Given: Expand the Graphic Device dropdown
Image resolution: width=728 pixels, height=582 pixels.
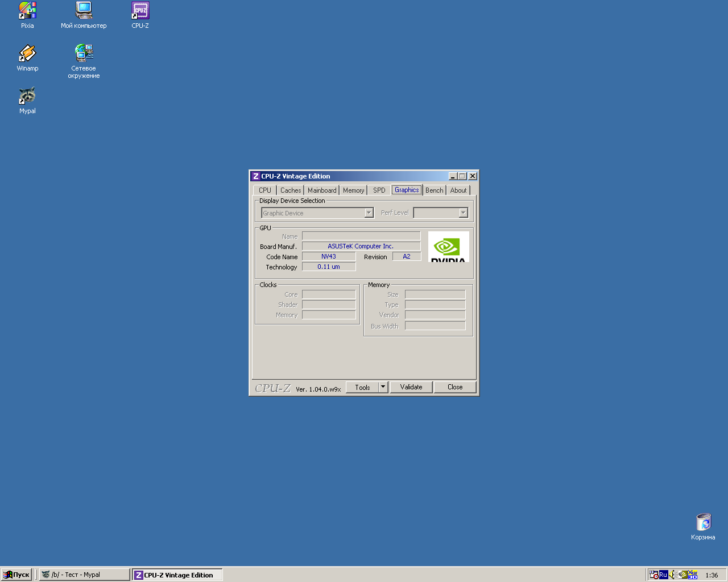Looking at the screenshot, I should 369,213.
